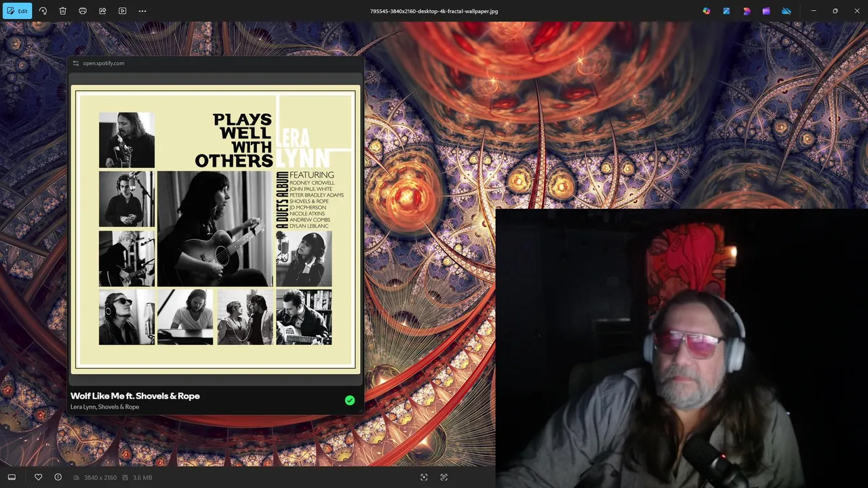Open the Clipchamp video editor icon
This screenshot has height=488, width=868.
[x=766, y=11]
